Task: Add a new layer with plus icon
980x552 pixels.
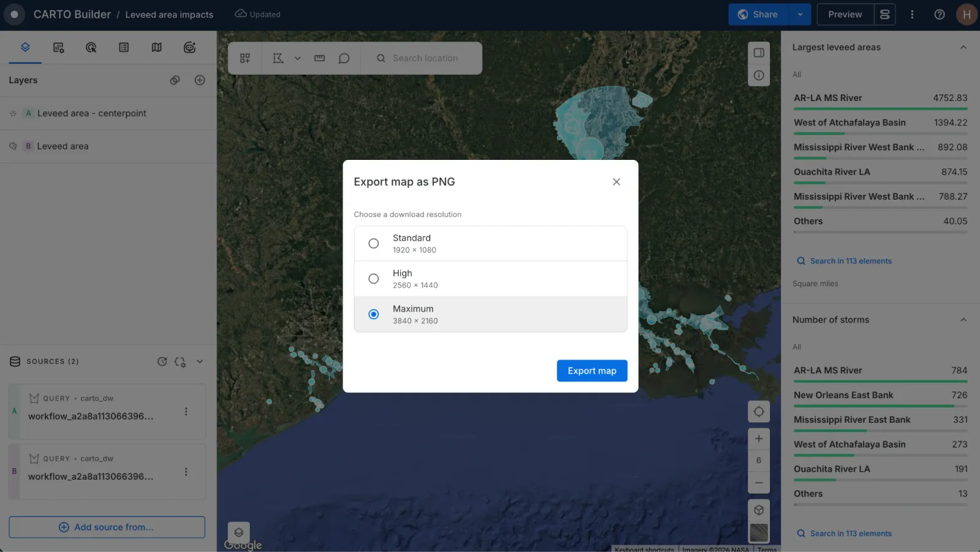Action: 200,80
